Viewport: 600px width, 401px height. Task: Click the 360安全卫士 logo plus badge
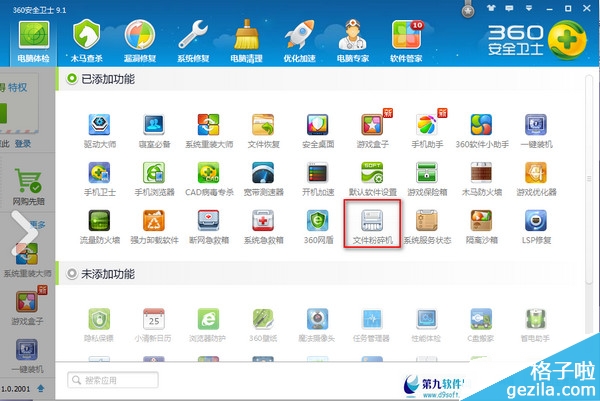(567, 40)
